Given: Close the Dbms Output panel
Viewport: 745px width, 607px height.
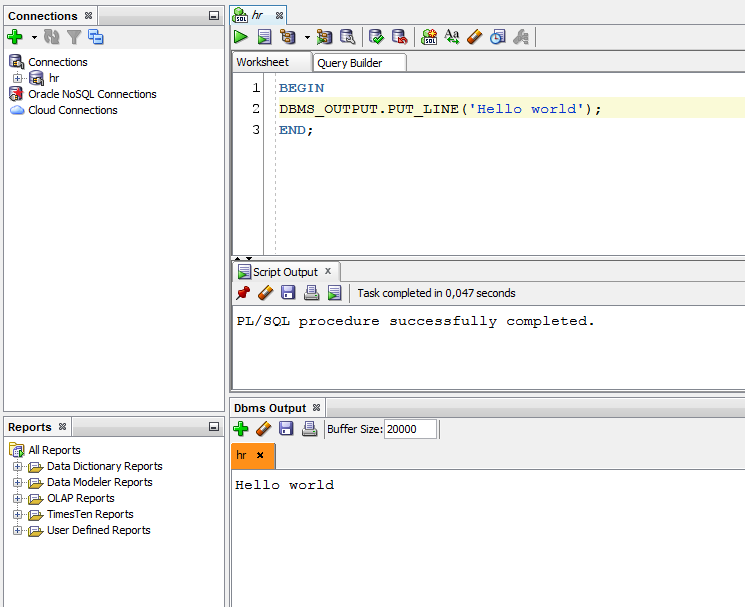Looking at the screenshot, I should pos(316,408).
